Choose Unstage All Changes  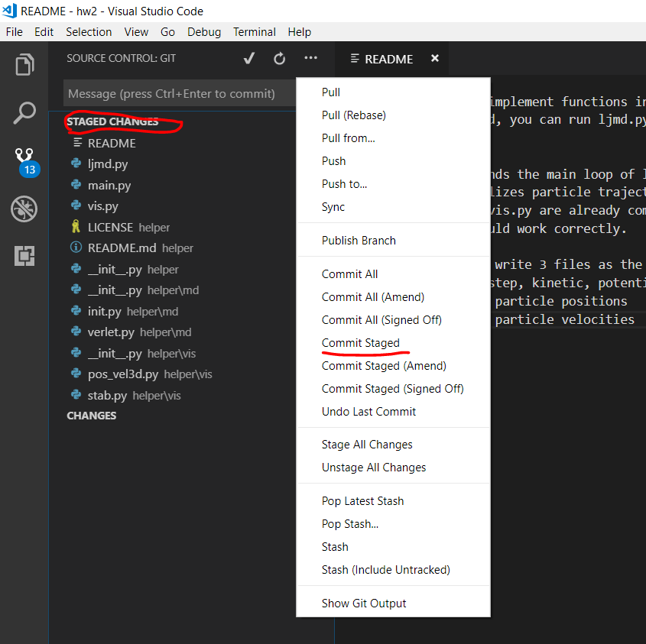(x=393, y=468)
